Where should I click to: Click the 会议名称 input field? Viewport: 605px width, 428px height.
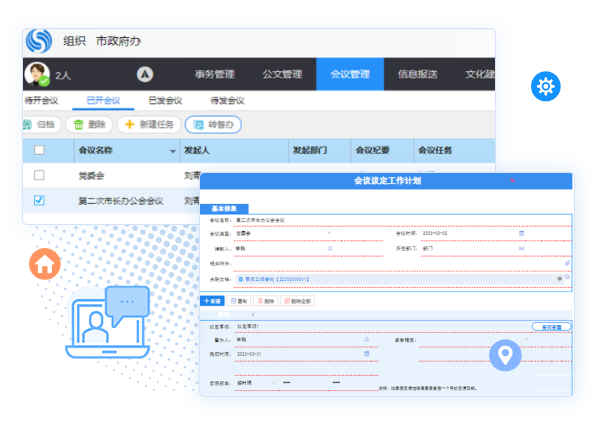(x=403, y=220)
